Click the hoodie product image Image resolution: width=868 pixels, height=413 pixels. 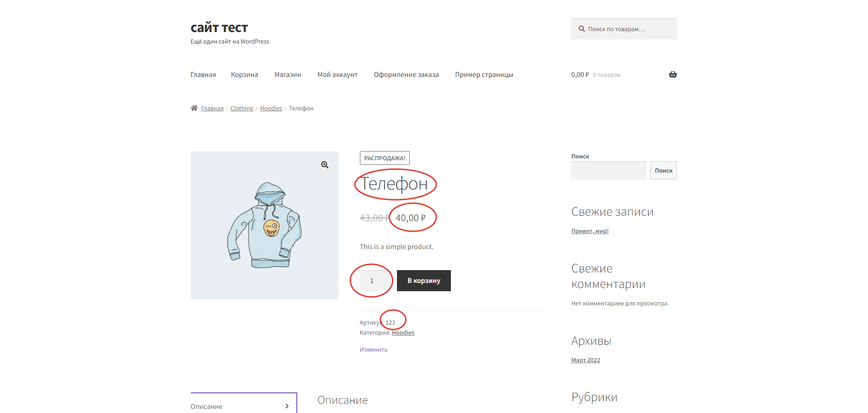tap(264, 225)
